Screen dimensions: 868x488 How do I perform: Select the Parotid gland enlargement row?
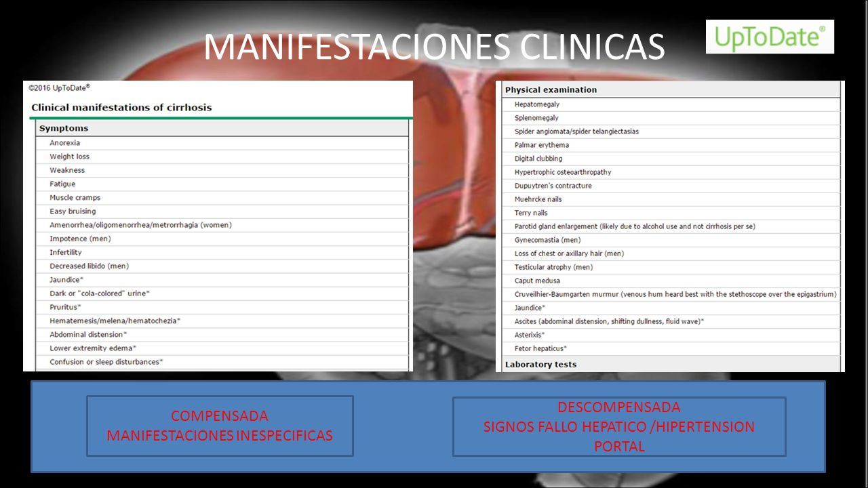coord(671,226)
